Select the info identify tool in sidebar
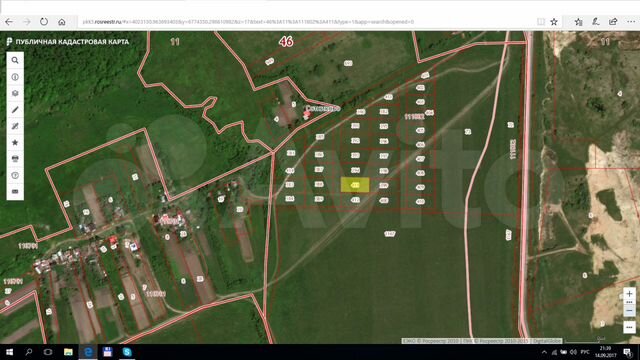Image resolution: width=640 pixels, height=360 pixels. pos(15,77)
